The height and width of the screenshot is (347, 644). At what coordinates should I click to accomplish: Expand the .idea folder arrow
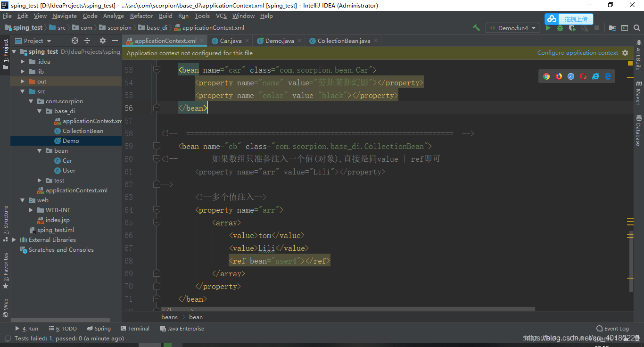coord(23,61)
